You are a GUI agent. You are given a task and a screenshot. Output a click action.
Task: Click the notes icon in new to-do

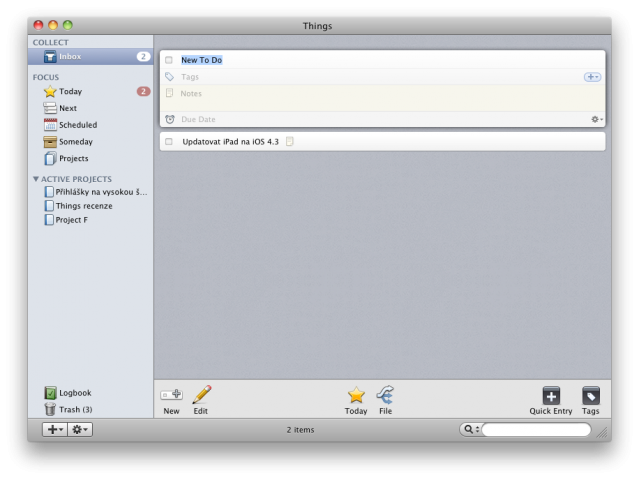170,93
